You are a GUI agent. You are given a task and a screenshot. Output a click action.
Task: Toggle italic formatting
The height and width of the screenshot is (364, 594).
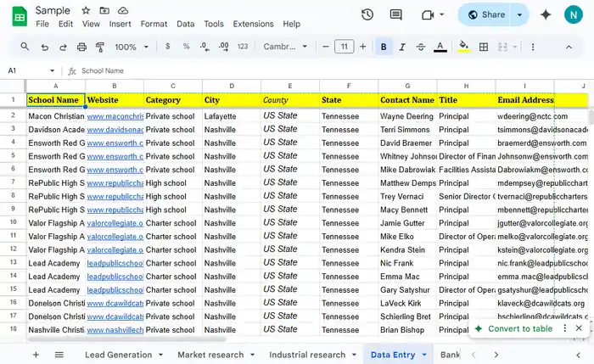pyautogui.click(x=402, y=47)
